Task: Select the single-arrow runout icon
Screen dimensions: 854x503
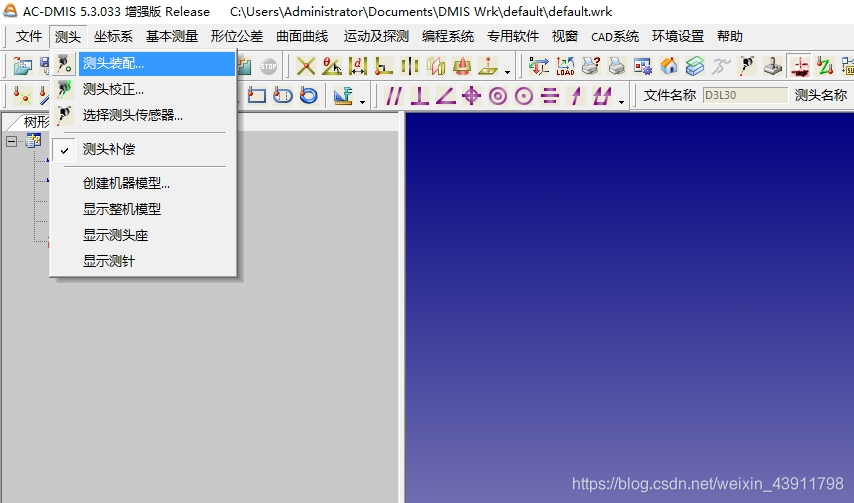Action: click(x=576, y=96)
